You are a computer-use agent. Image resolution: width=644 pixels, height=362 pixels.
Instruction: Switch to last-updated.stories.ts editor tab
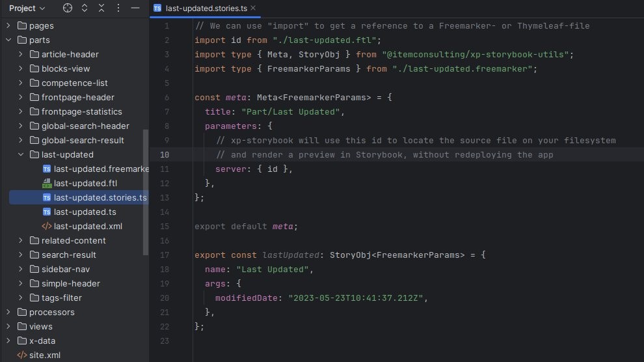pyautogui.click(x=206, y=8)
